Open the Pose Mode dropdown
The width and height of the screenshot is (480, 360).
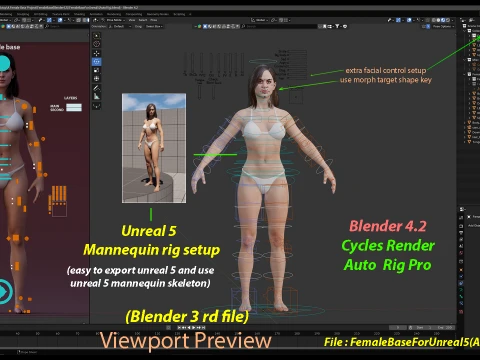click(x=114, y=20)
